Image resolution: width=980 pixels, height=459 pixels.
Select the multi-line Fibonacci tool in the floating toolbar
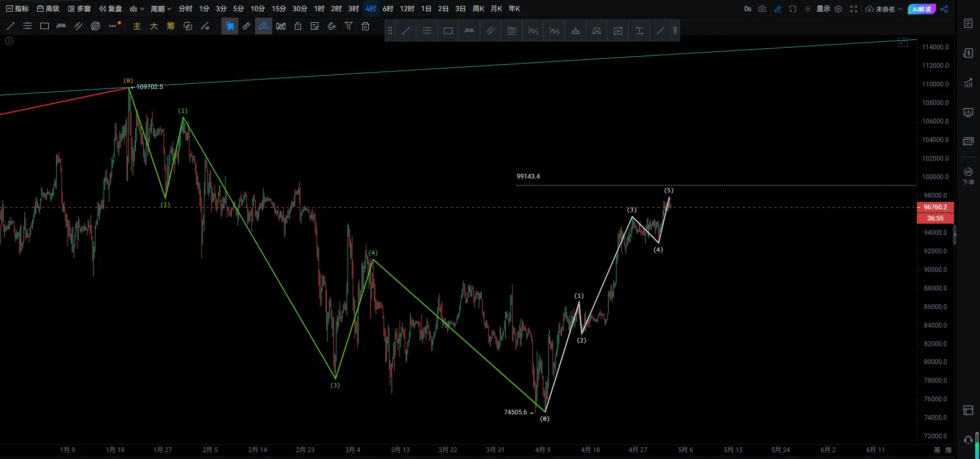[x=512, y=31]
